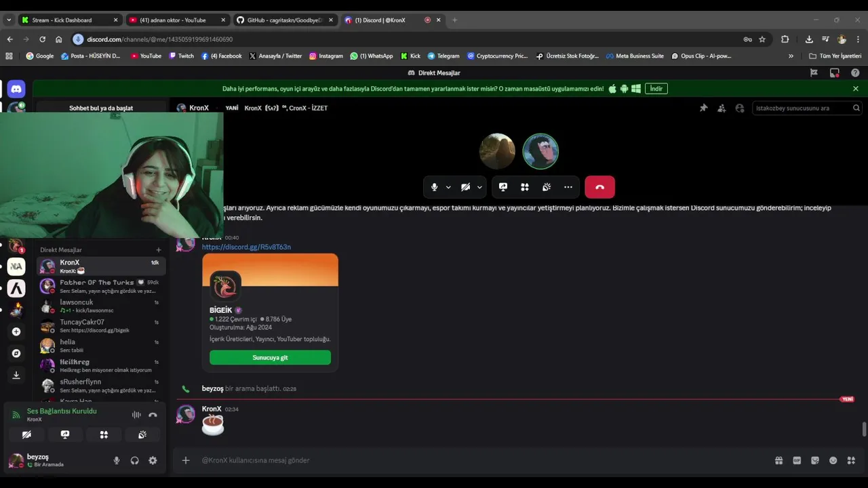Open BİGEİK server icon in invite
The image size is (868, 488).
224,286
